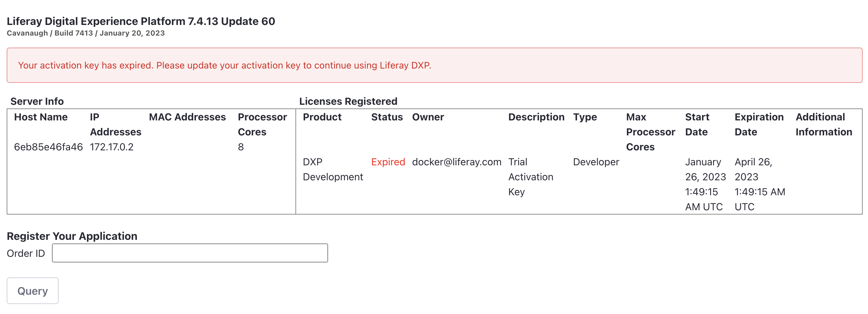
Task: Click the Order ID input field
Action: (x=190, y=253)
